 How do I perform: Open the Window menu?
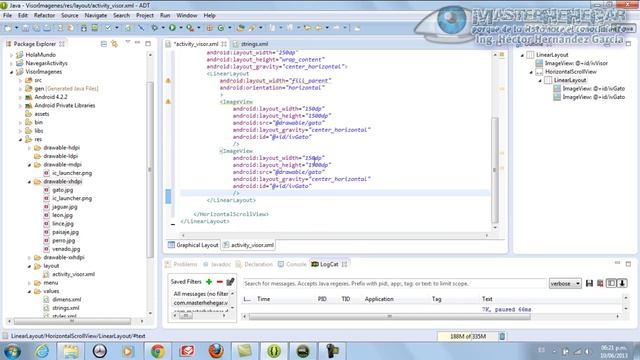click(x=187, y=16)
